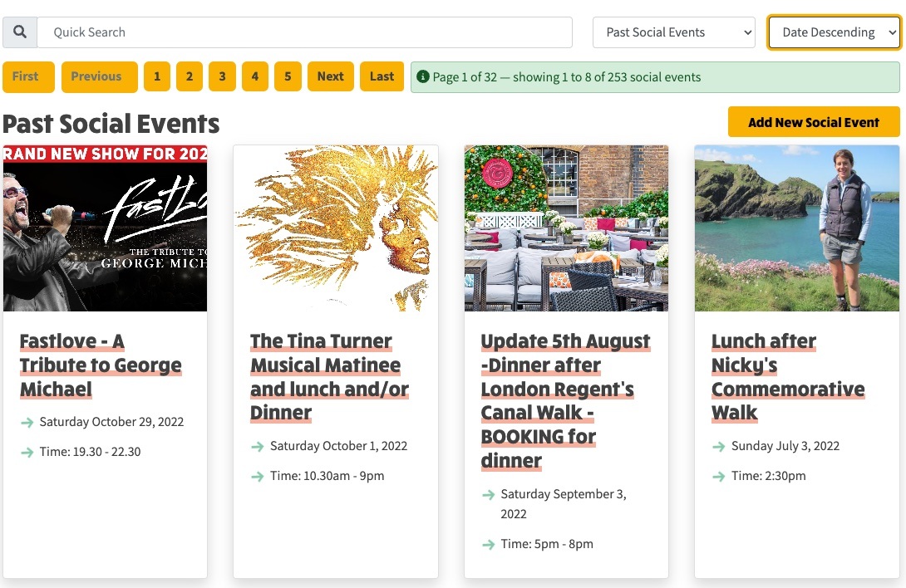Click arrow icon beside Saturday October 29, 2022
906x588 pixels.
27,423
